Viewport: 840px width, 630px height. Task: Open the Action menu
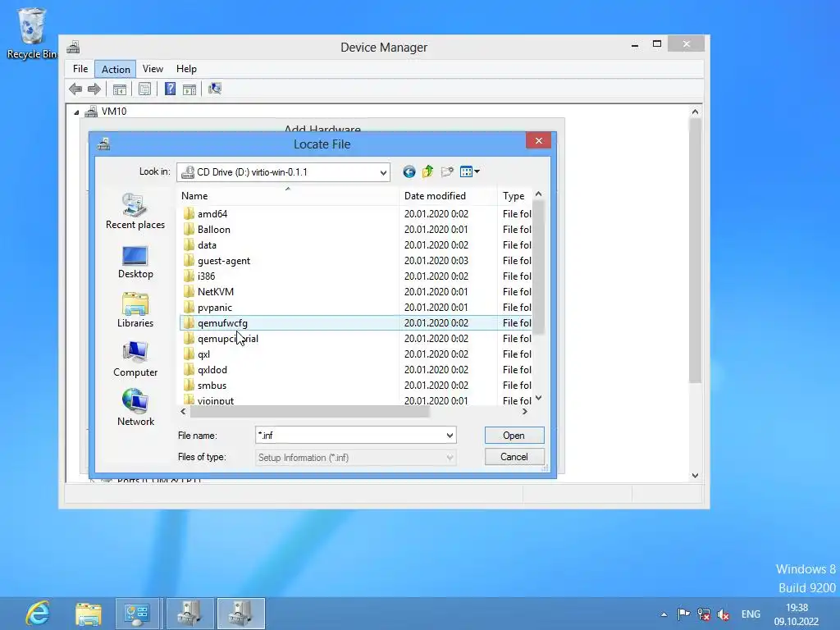tap(116, 69)
